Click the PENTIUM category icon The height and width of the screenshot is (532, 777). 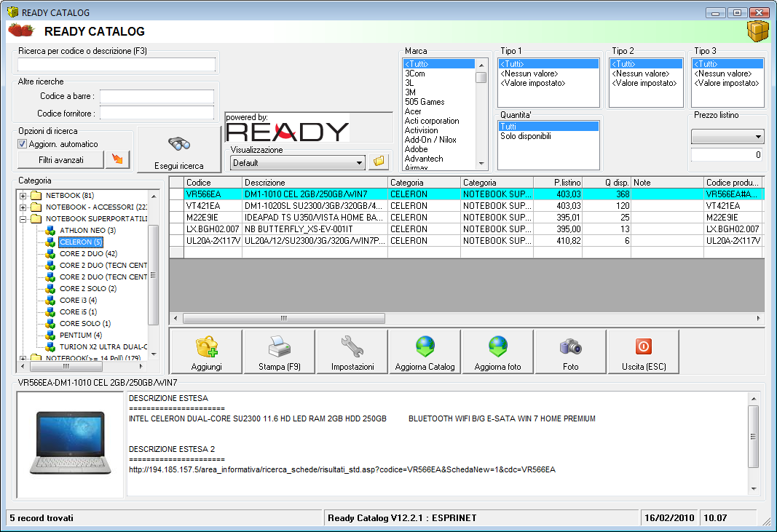point(50,335)
